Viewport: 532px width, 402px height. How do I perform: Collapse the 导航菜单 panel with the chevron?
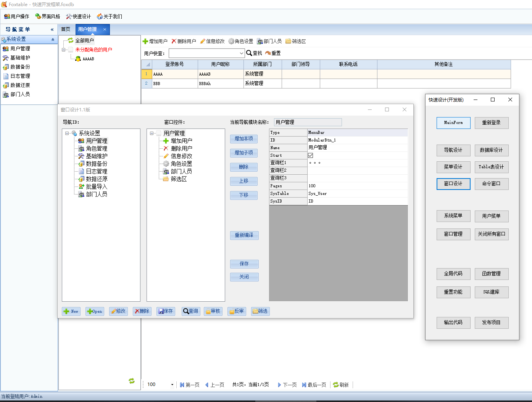point(52,29)
